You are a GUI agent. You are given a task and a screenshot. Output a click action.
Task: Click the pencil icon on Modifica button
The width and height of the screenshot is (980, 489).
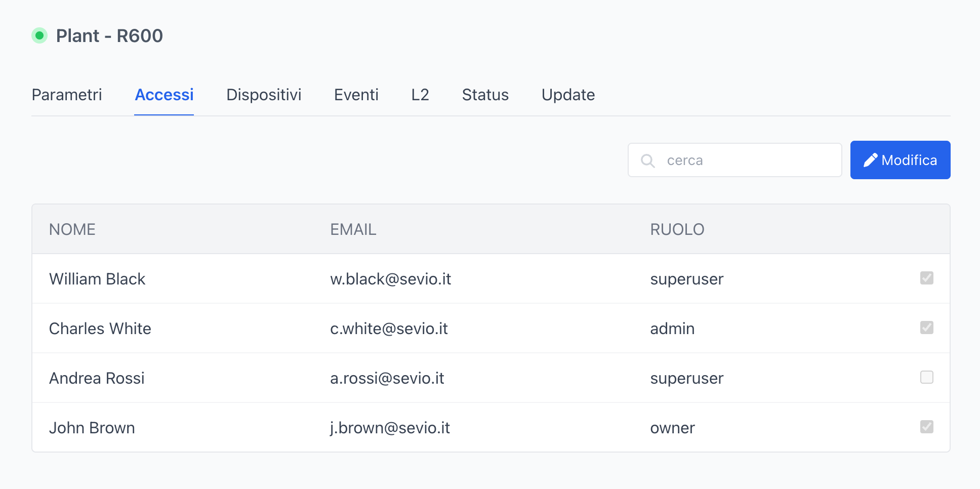point(870,160)
